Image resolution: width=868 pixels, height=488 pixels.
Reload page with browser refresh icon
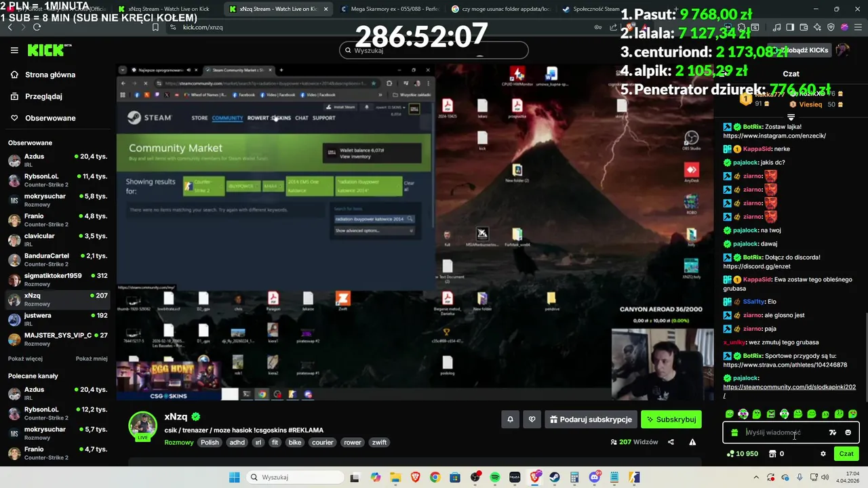click(37, 27)
